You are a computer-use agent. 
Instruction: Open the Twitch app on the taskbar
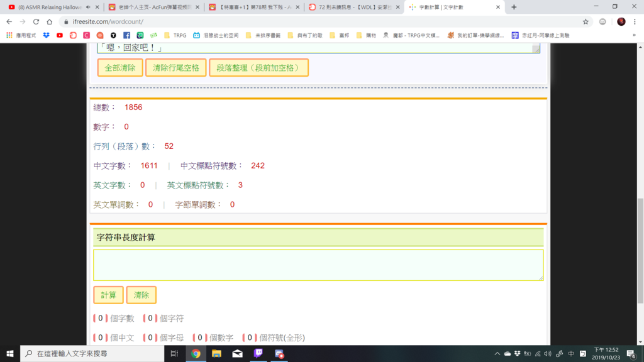tap(258, 353)
